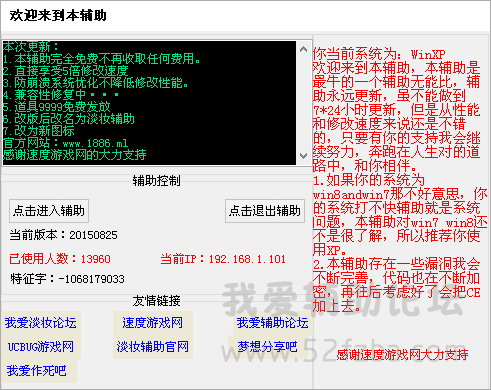
Task: Click the 感谢速度游戏网的大力支持 green line
Action: (75, 155)
